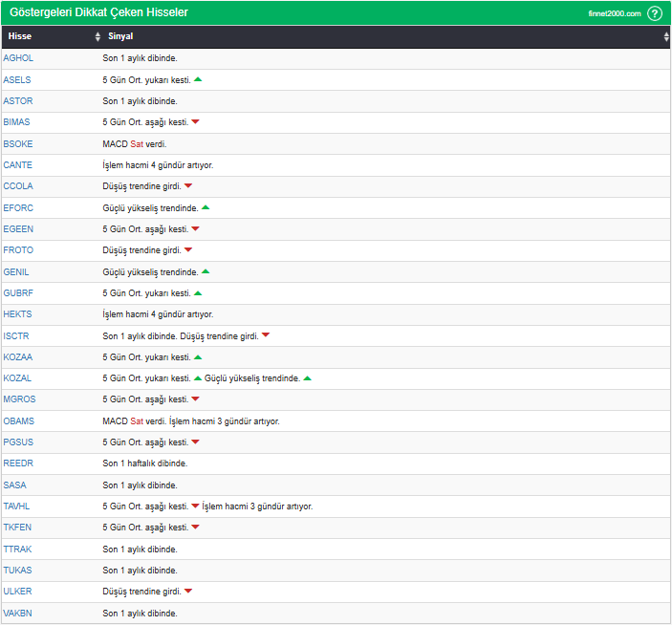Viewport: 672px width, 625px height.
Task: Click red down arrow in ULKER row
Action: 188,592
